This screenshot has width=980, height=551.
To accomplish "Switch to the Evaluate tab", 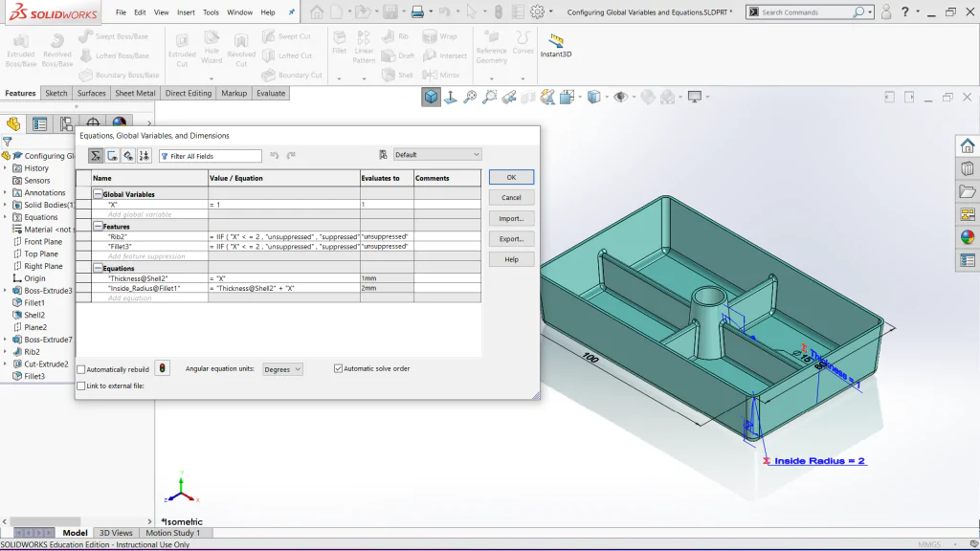I will click(271, 93).
